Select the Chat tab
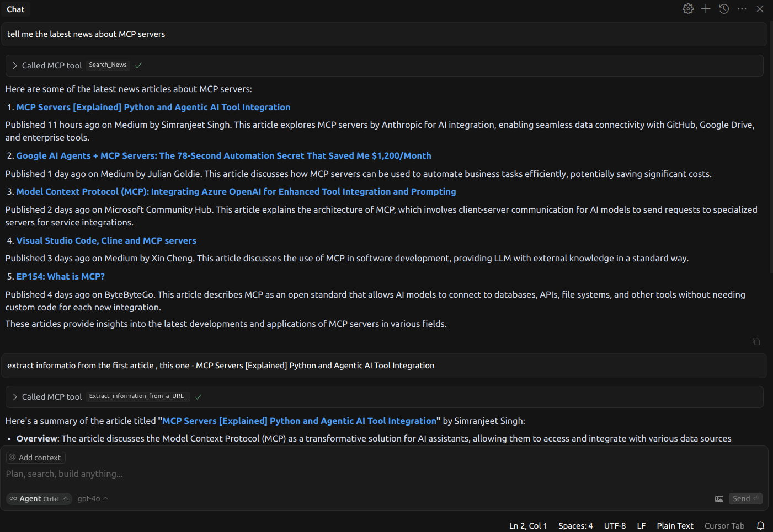Screen dimensions: 773x532 tap(15, 9)
